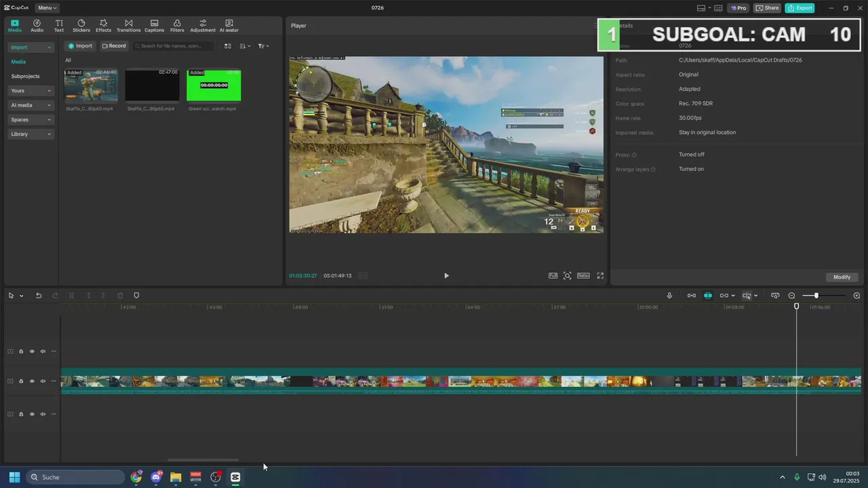The image size is (868, 488).
Task: Mute the bottom timeline track
Action: [43, 414]
